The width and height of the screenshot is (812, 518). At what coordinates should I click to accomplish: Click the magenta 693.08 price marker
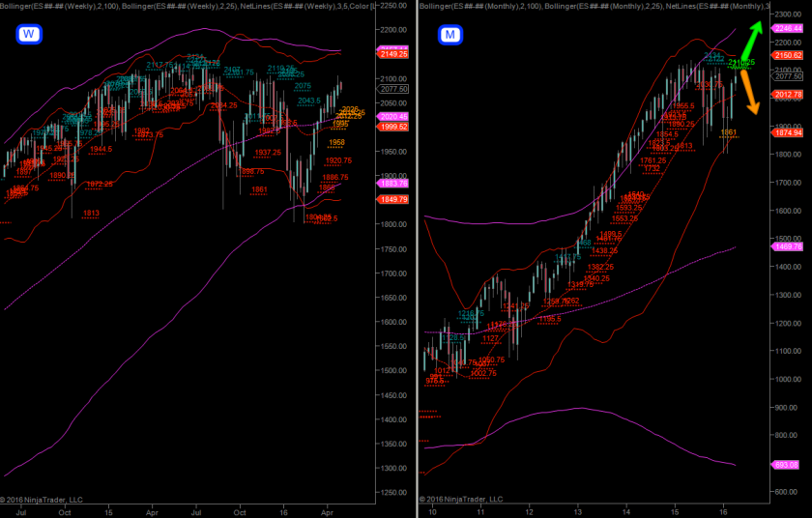(x=787, y=465)
